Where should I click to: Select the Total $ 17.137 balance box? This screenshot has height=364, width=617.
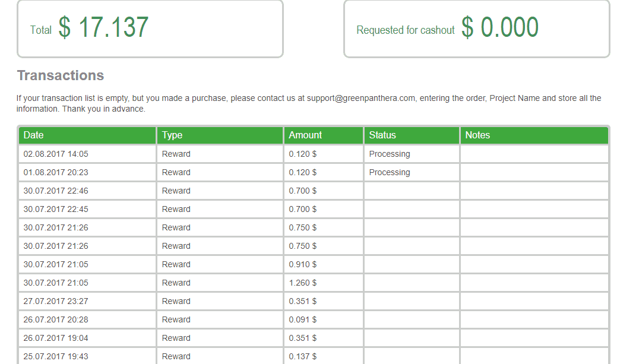coord(150,29)
